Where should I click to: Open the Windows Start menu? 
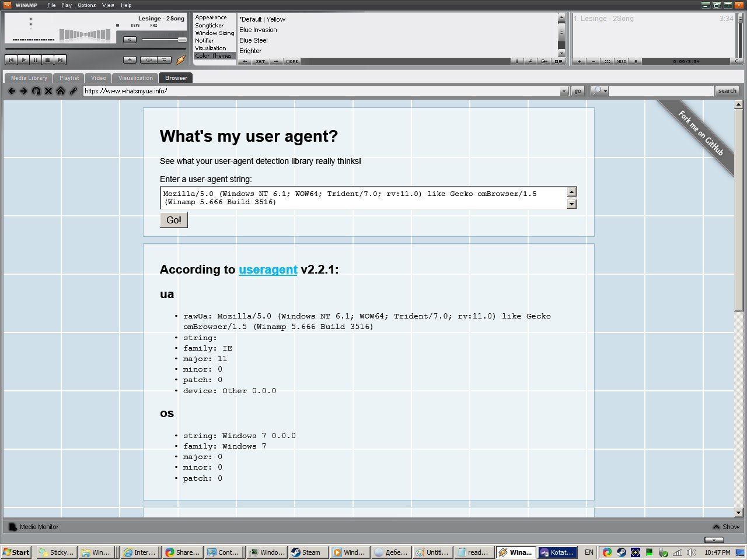click(16, 552)
